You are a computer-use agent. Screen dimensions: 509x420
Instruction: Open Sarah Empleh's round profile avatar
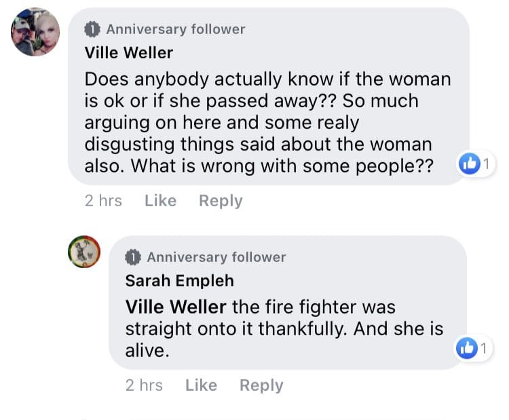(84, 252)
